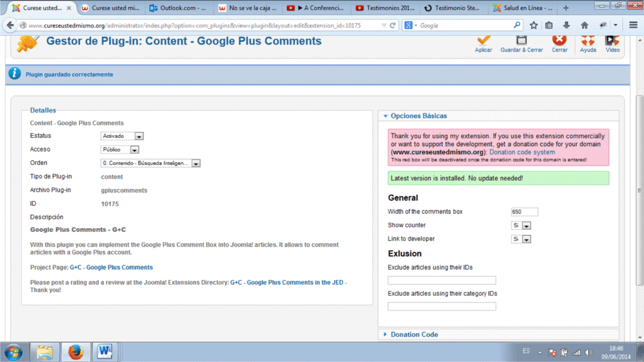
Task: Open the Link to developer dropdown
Action: point(521,239)
